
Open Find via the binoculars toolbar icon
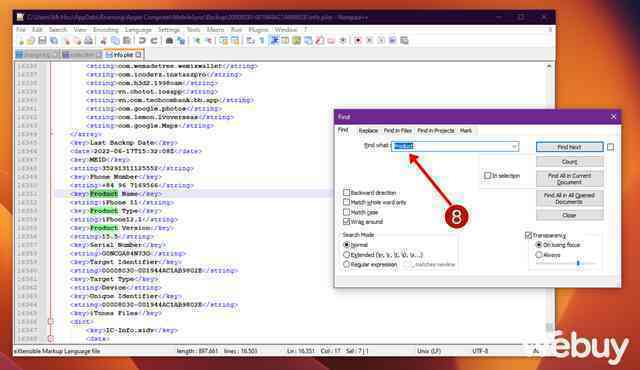[169, 40]
